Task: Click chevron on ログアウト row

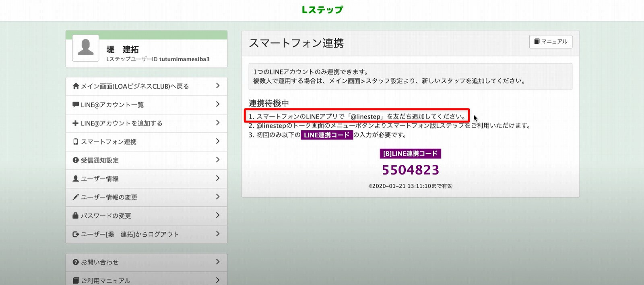Action: [x=218, y=234]
